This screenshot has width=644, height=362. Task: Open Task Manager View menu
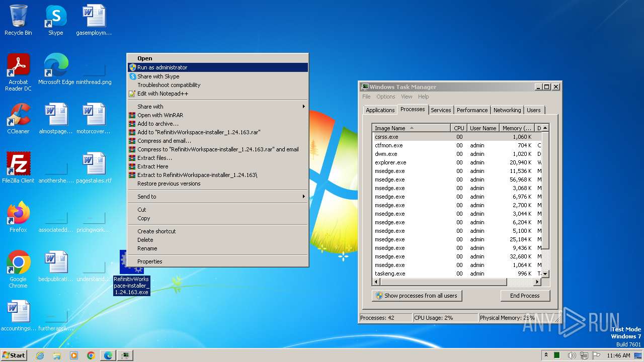[x=407, y=97]
